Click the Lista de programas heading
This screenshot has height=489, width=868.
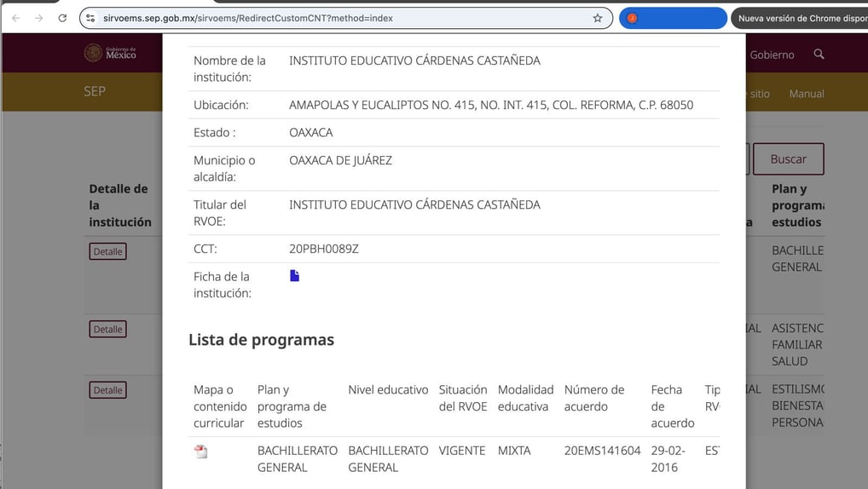pyautogui.click(x=261, y=340)
